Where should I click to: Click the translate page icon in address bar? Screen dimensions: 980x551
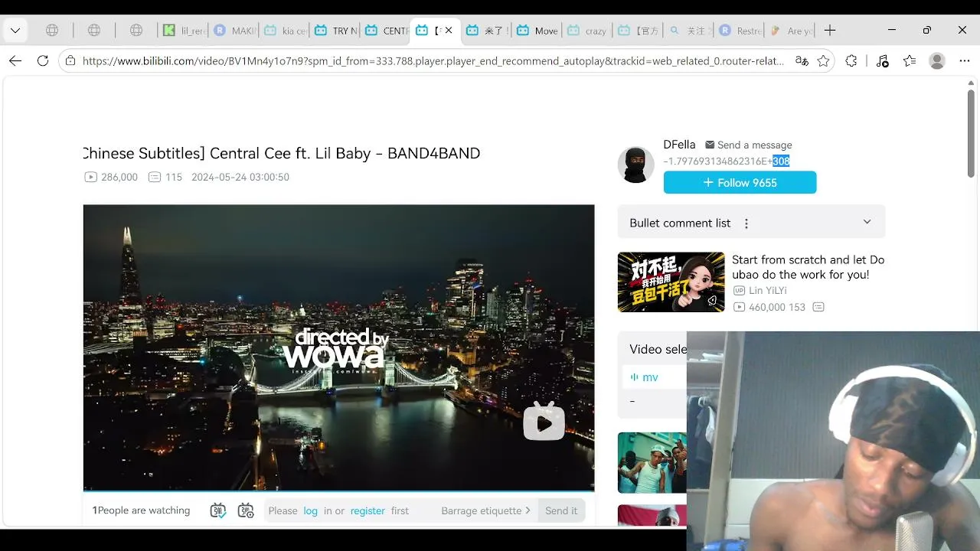pyautogui.click(x=802, y=61)
